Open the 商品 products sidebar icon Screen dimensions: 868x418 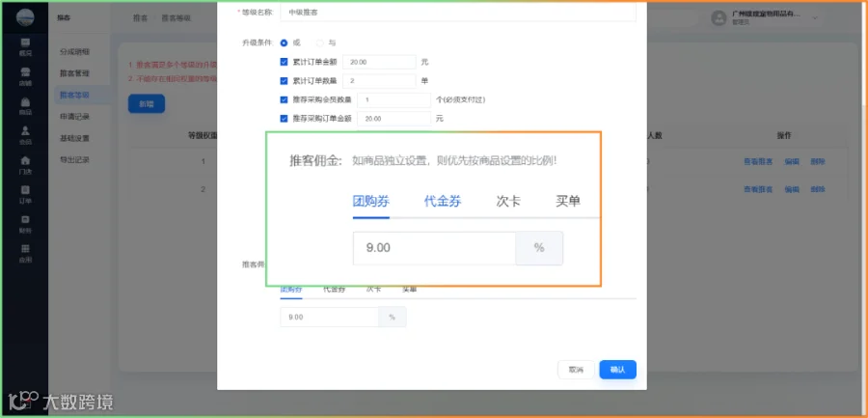pos(25,106)
